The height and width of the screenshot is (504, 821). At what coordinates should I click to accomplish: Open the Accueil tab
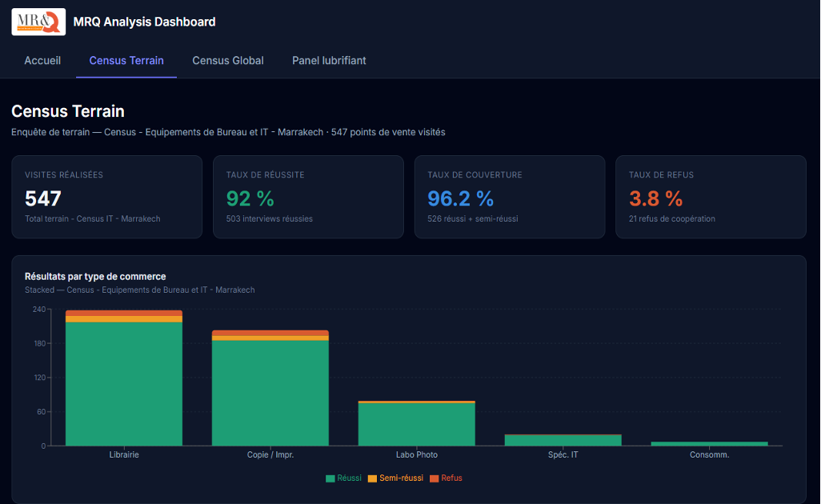coord(42,61)
